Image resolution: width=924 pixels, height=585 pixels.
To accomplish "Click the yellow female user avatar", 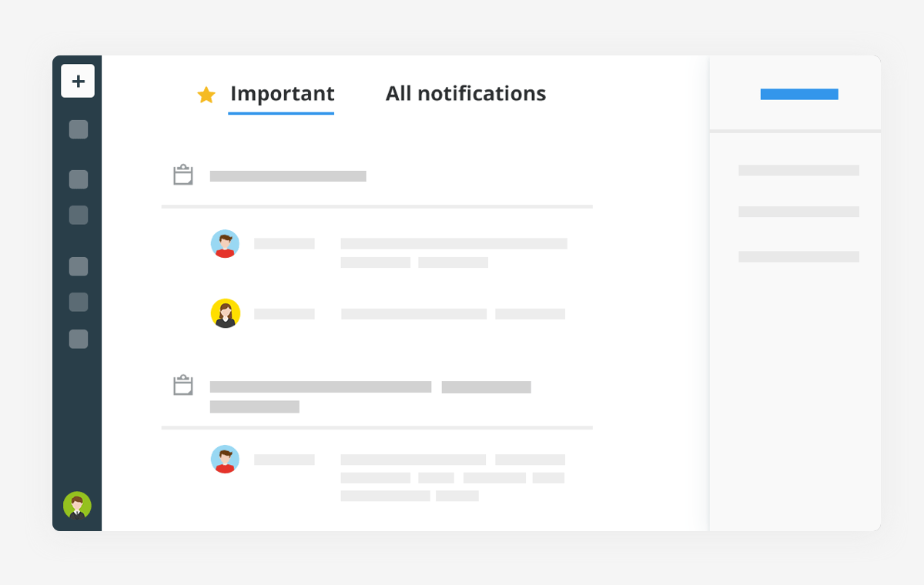I will point(225,313).
